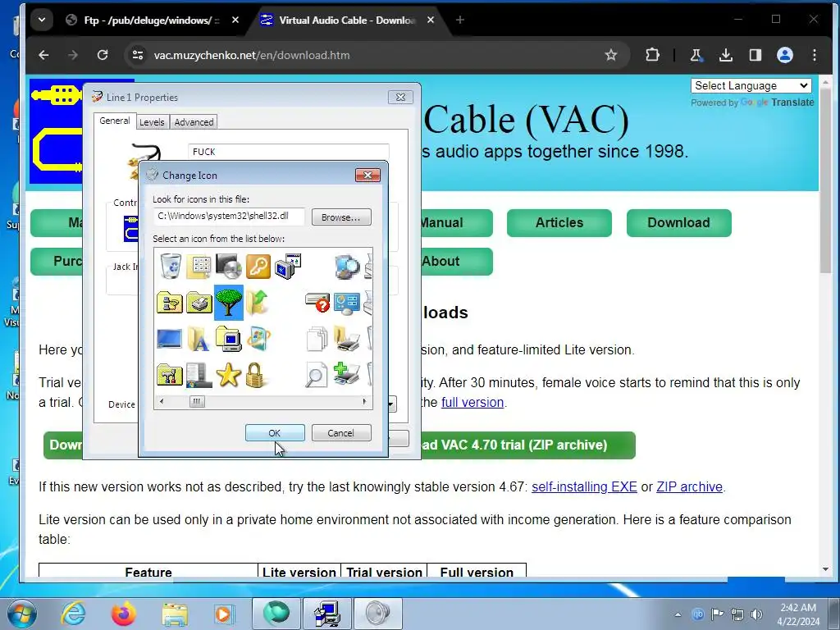Go back to the previous page
Image resolution: width=840 pixels, height=630 pixels.
(44, 55)
